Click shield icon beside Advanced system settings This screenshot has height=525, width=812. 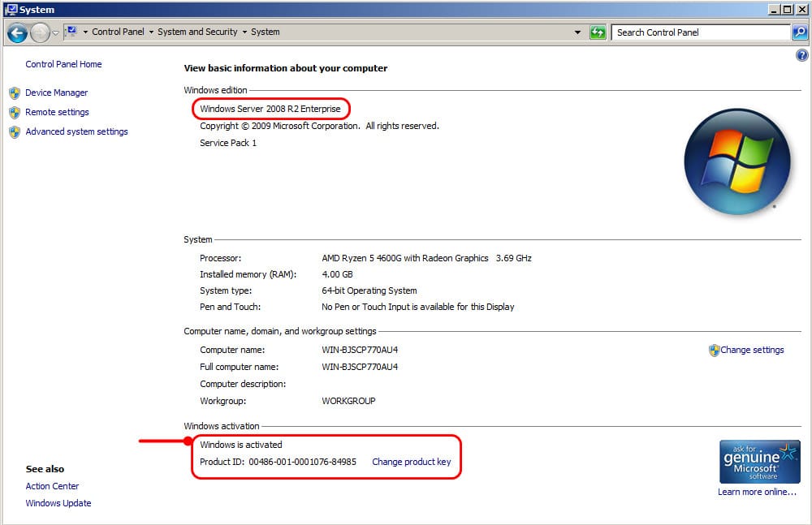click(15, 132)
